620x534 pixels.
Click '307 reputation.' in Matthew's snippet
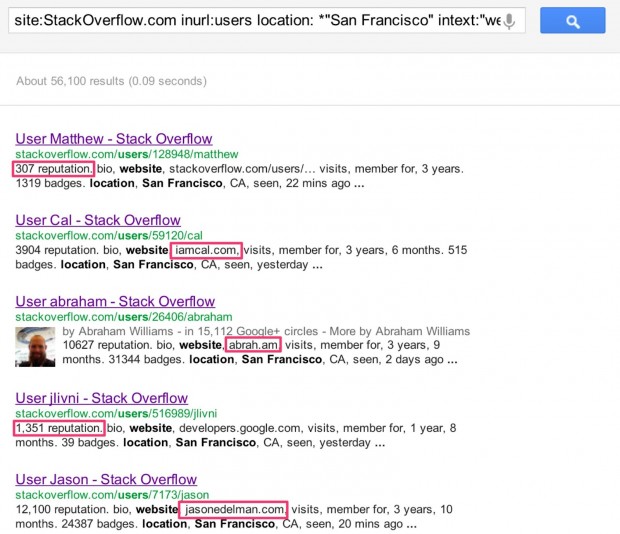[x=53, y=169]
